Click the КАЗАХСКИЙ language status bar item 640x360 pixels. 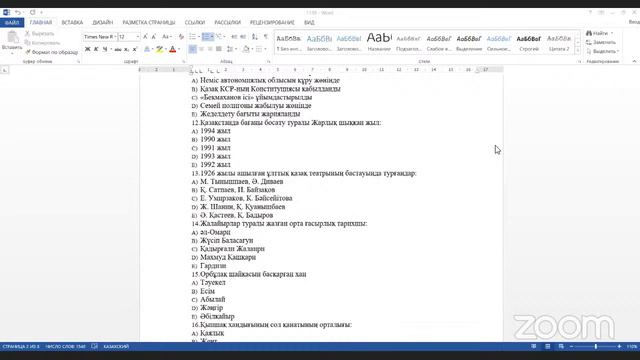(x=116, y=347)
